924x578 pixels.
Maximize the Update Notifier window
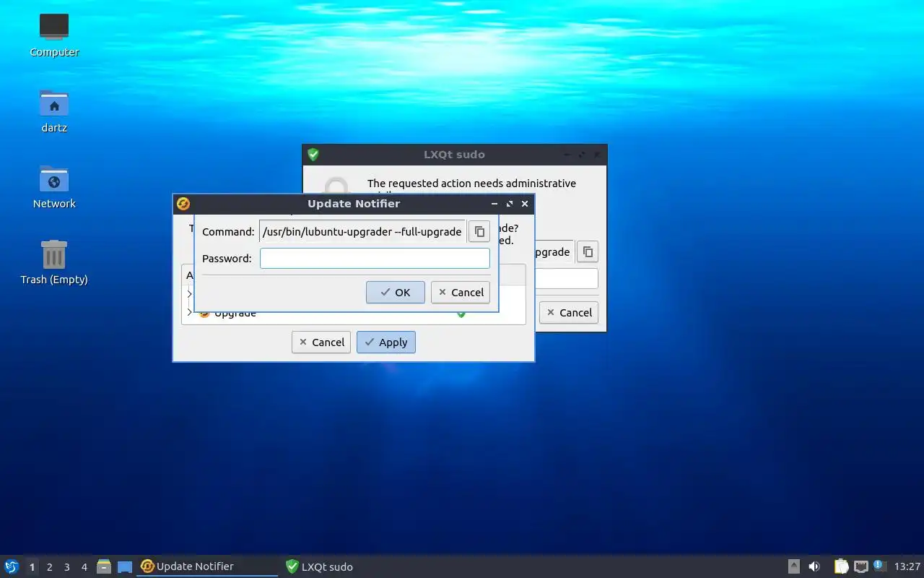510,204
